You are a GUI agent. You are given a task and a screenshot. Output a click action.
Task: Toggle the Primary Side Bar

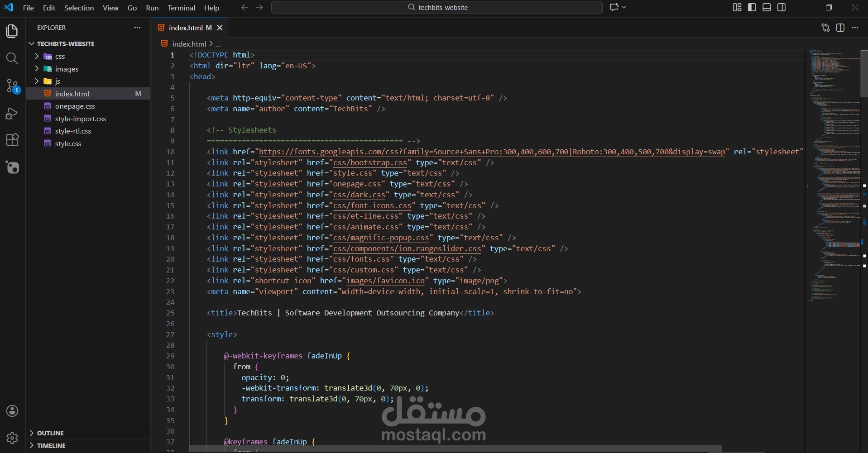752,7
